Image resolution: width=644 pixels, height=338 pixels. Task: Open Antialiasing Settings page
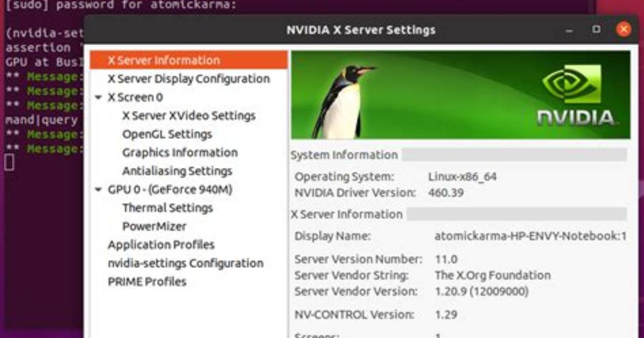[x=177, y=171]
